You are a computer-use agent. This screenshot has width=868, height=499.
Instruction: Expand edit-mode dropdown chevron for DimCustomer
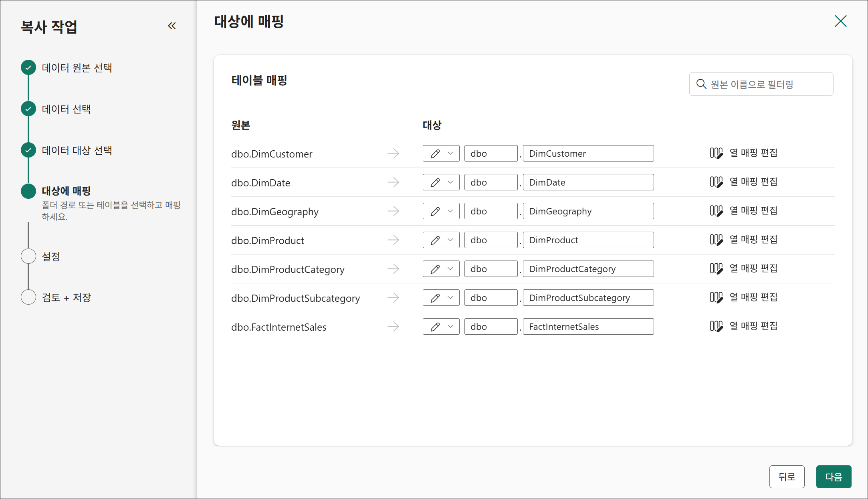450,154
